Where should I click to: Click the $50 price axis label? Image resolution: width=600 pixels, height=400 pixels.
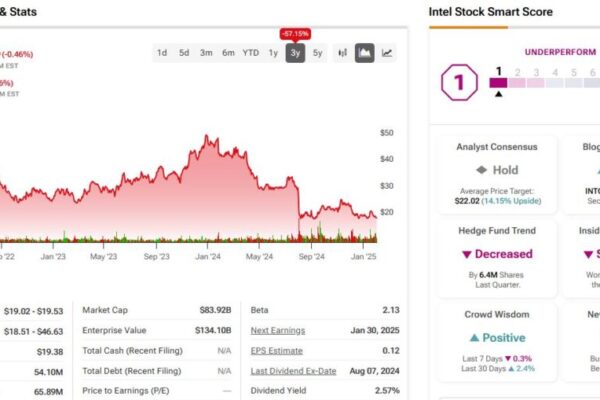pos(386,133)
